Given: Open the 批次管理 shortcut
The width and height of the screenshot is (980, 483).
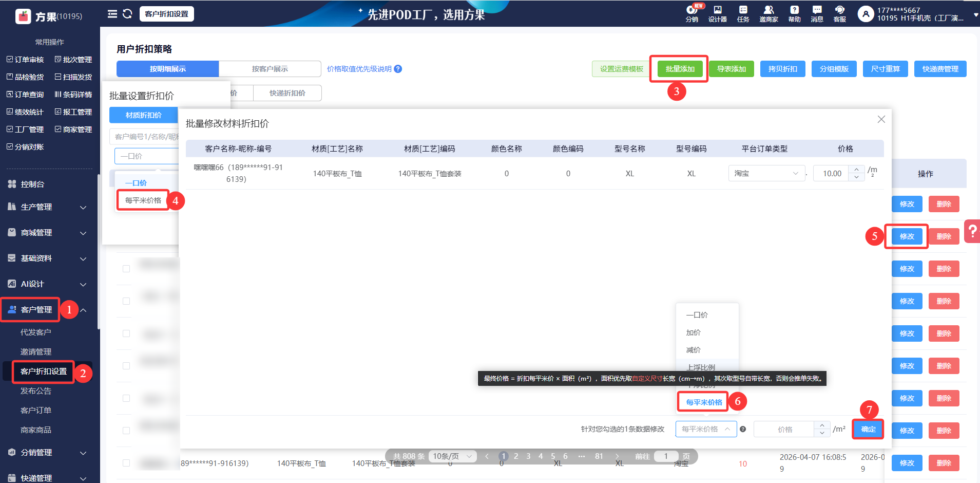Looking at the screenshot, I should 73,60.
